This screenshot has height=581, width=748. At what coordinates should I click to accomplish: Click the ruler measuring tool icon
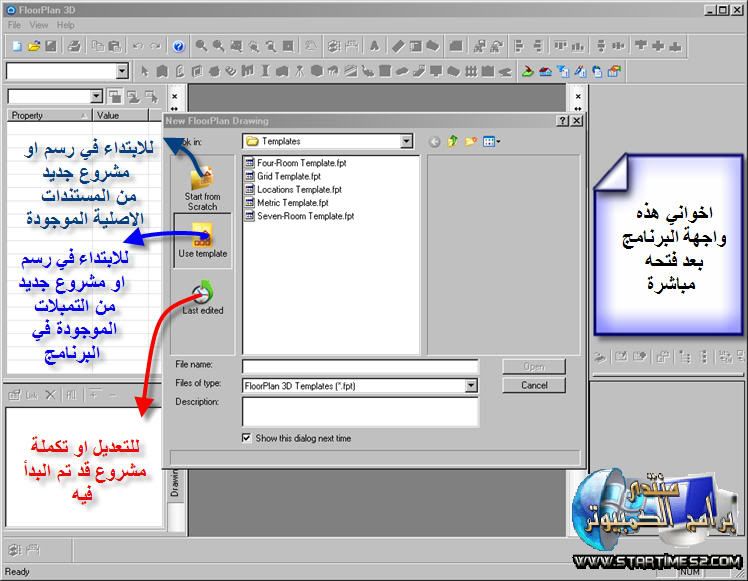398,46
